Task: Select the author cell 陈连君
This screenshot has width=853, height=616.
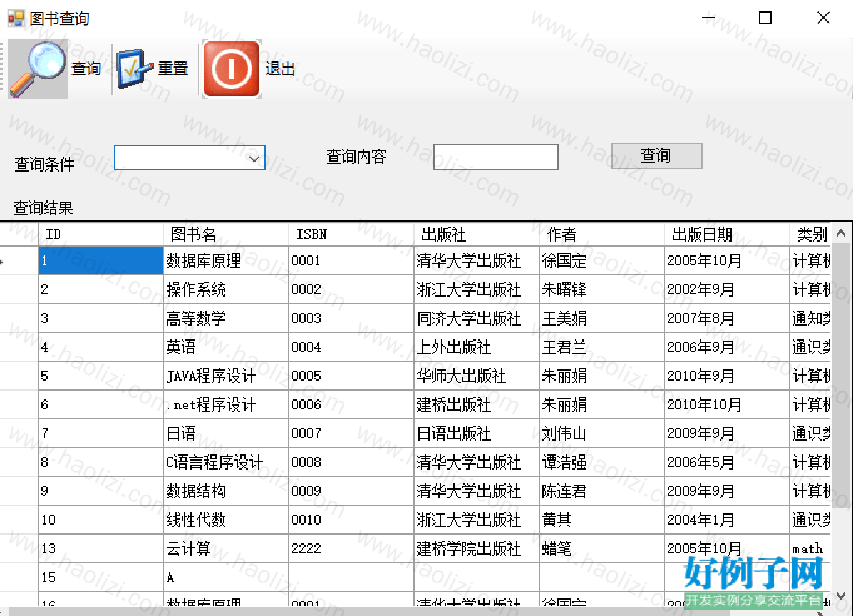Action: coord(602,491)
